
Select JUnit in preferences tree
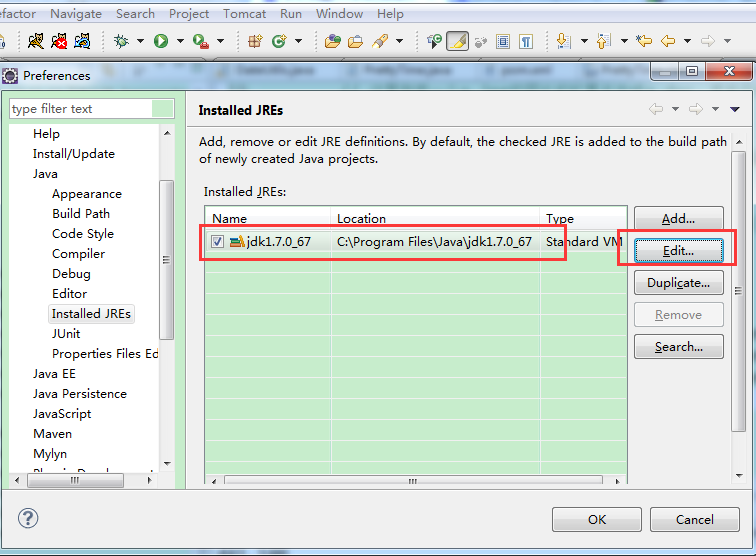click(66, 334)
